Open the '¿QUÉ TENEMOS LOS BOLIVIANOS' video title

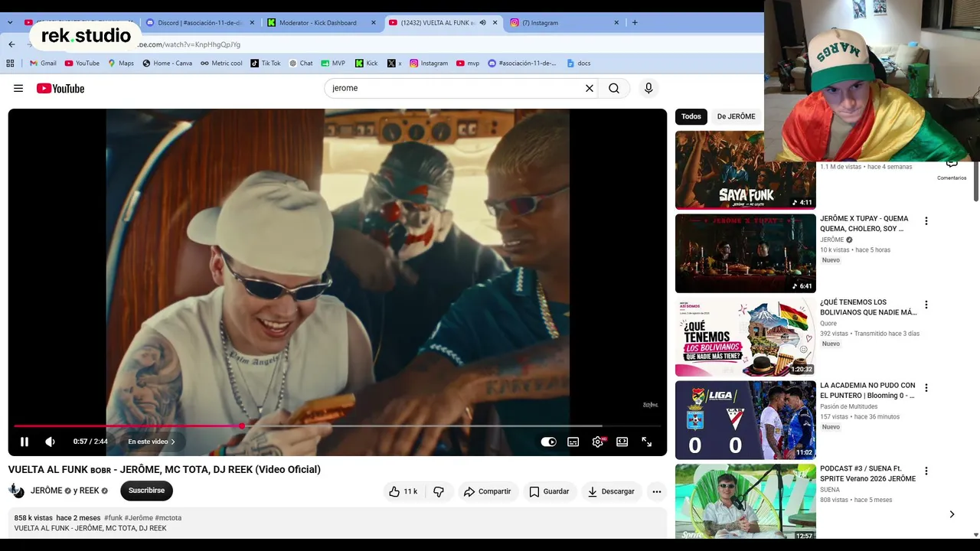point(868,307)
